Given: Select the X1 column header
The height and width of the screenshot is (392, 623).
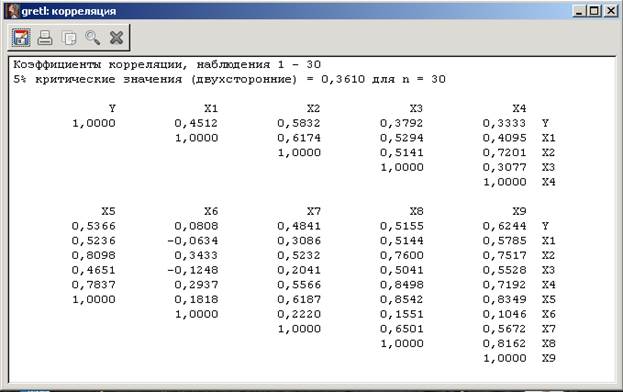Looking at the screenshot, I should 211,108.
